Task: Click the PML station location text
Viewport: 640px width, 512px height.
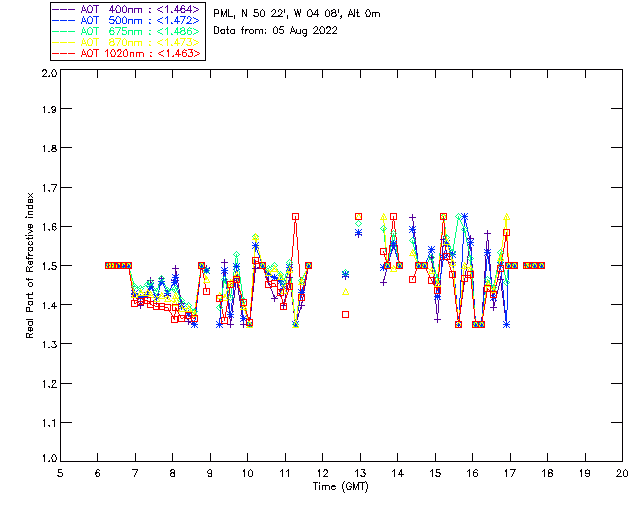Action: [297, 14]
